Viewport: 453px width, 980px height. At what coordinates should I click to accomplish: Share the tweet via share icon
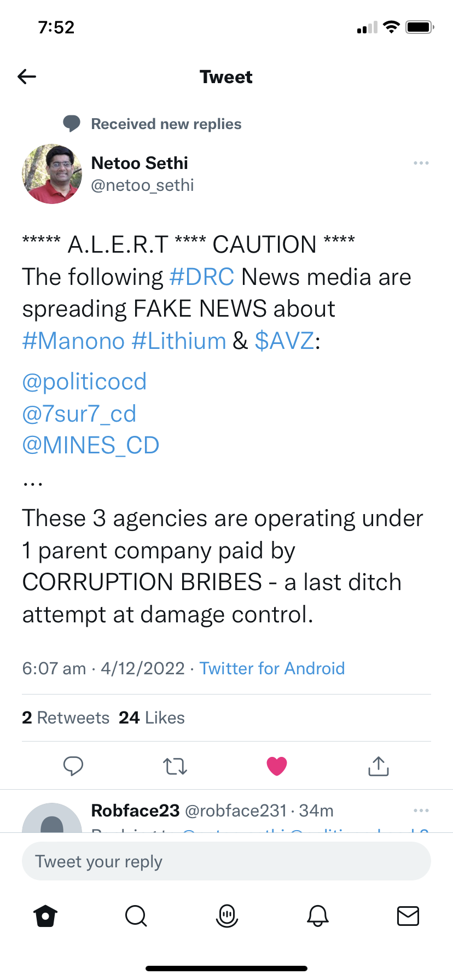tap(379, 766)
